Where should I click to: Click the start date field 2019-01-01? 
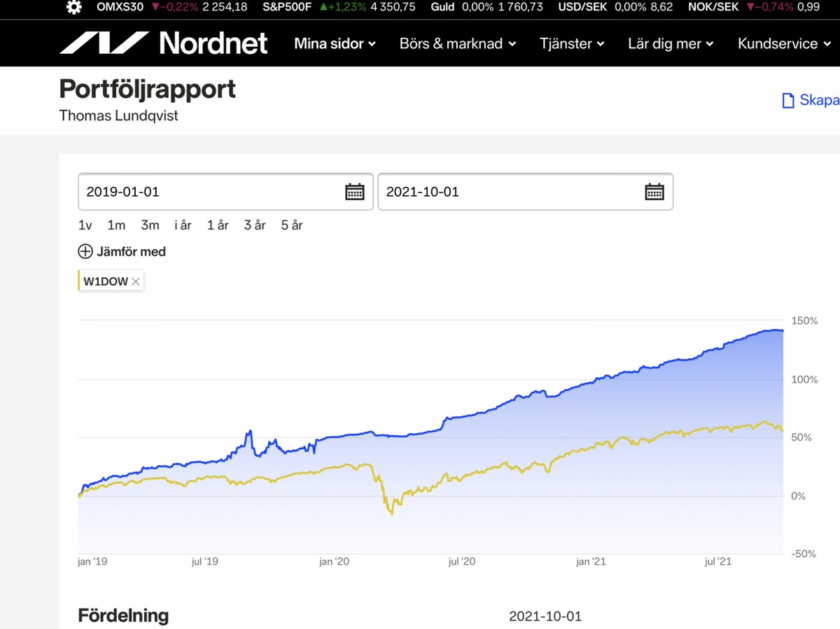225,192
